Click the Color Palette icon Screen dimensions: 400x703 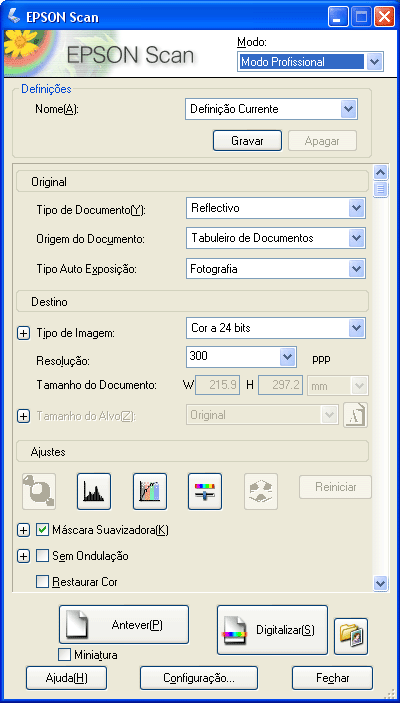click(261, 491)
